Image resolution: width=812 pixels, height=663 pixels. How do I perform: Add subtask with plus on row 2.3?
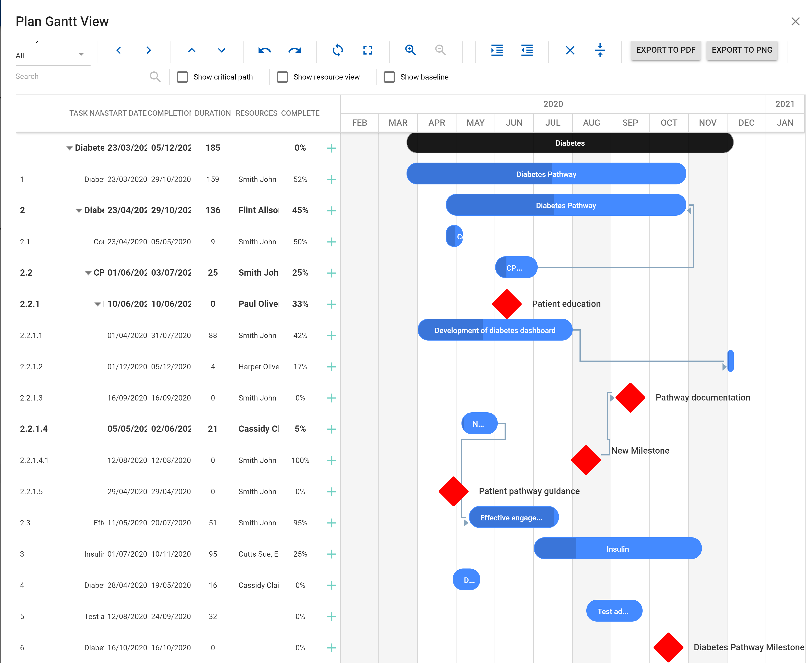[332, 523]
